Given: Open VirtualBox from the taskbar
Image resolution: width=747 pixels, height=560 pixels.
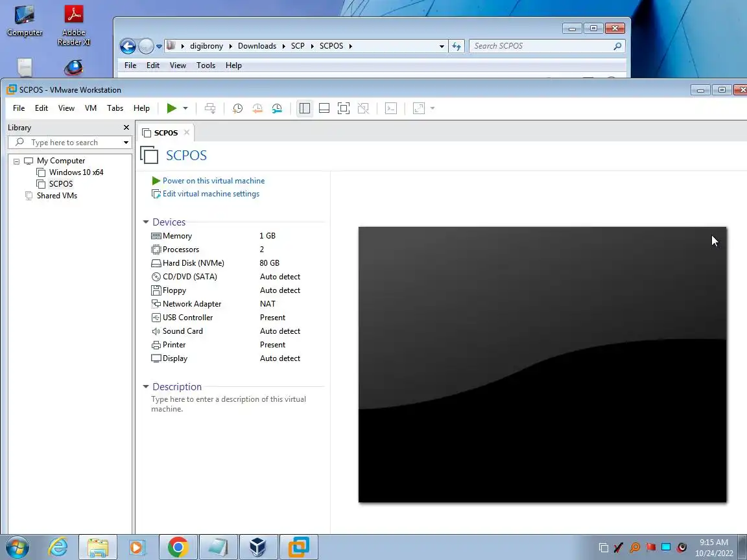Looking at the screenshot, I should pyautogui.click(x=257, y=547).
